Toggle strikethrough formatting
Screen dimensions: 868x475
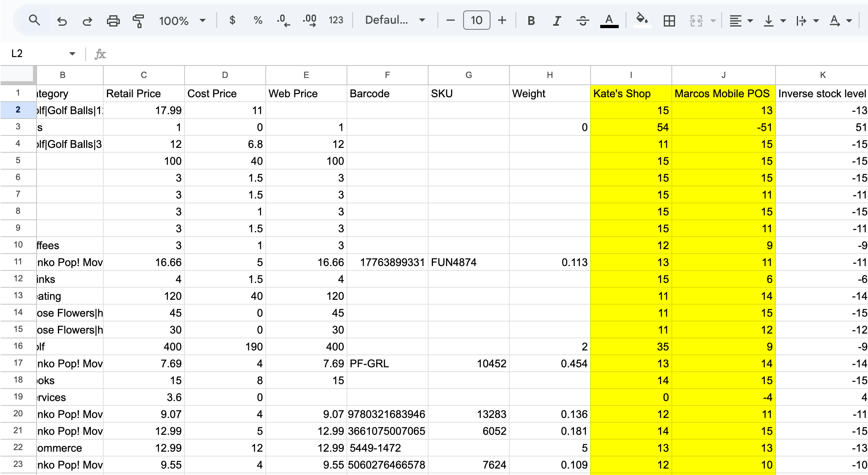click(x=583, y=20)
